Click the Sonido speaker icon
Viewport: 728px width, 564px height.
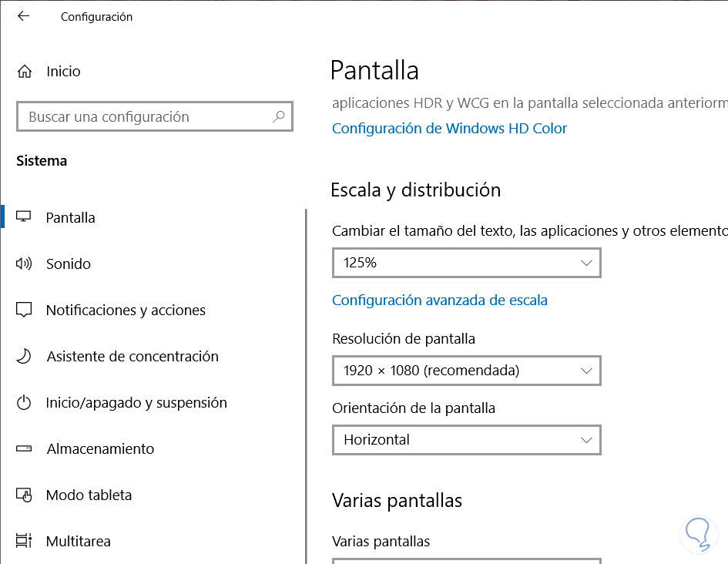(x=24, y=264)
